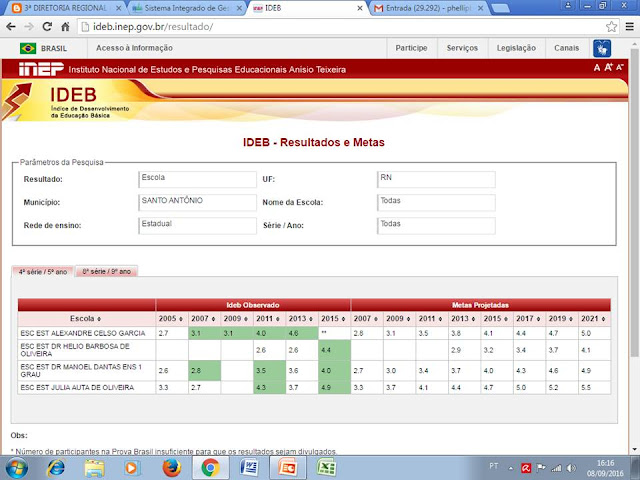Close the IDEB browser tab
The image size is (640, 480).
(x=360, y=8)
